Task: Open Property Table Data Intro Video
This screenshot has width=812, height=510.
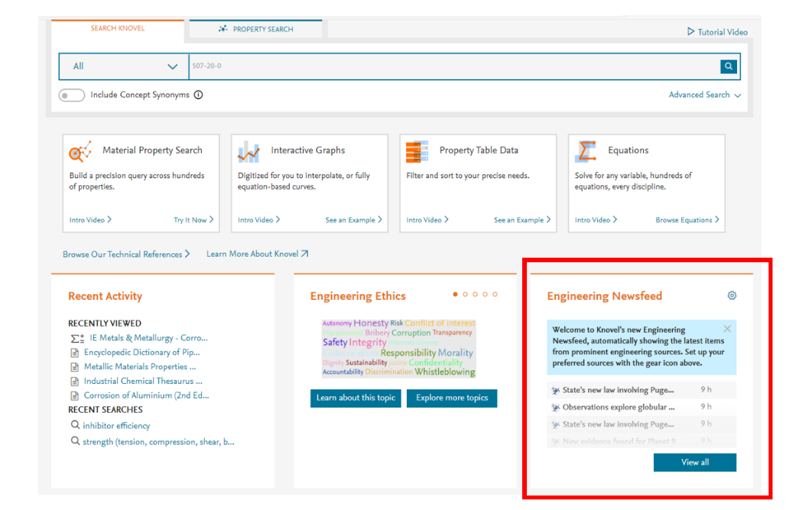Action: click(x=427, y=220)
